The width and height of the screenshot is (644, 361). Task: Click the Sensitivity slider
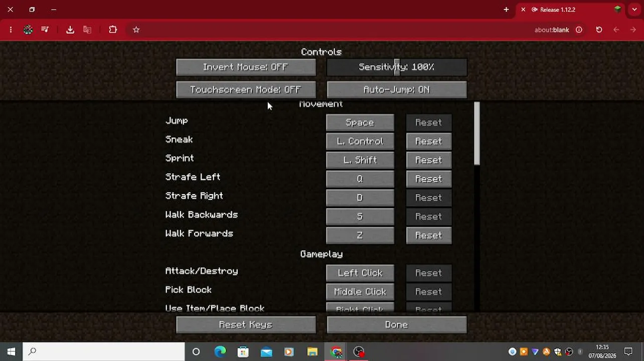[x=397, y=67]
